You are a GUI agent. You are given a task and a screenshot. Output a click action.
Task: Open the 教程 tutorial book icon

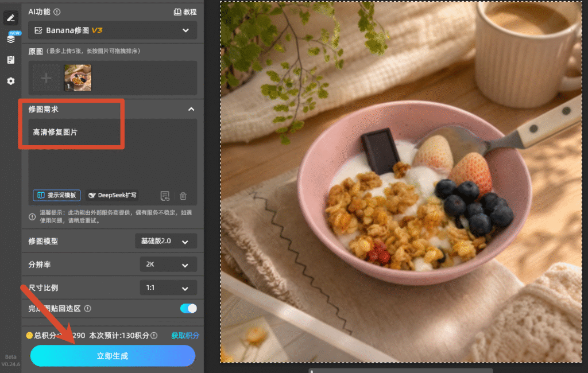(177, 12)
